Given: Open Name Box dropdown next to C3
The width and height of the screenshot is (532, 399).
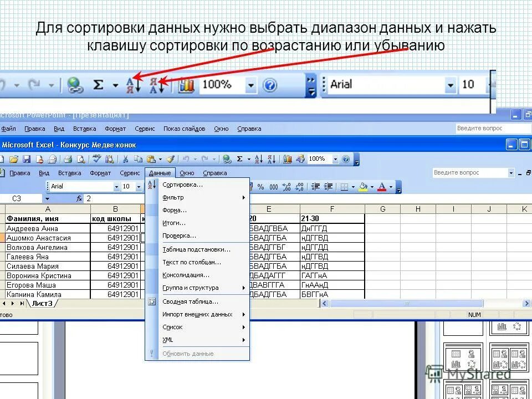Looking at the screenshot, I should tap(47, 199).
